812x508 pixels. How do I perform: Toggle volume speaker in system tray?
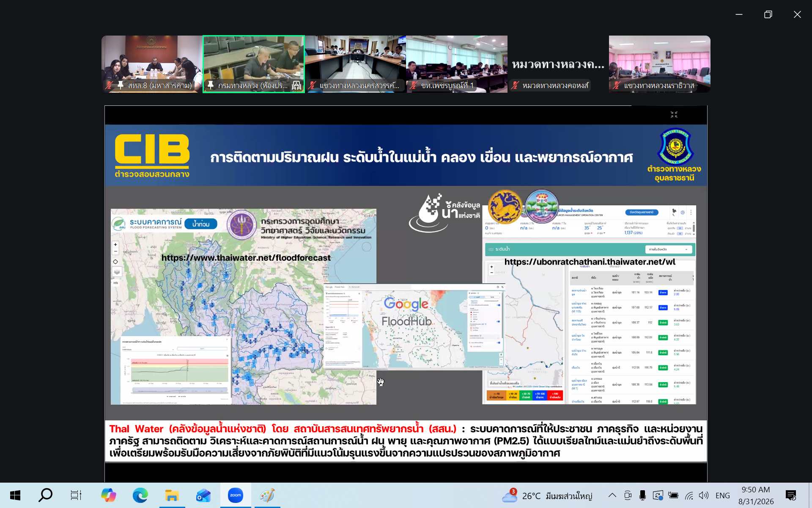click(704, 495)
